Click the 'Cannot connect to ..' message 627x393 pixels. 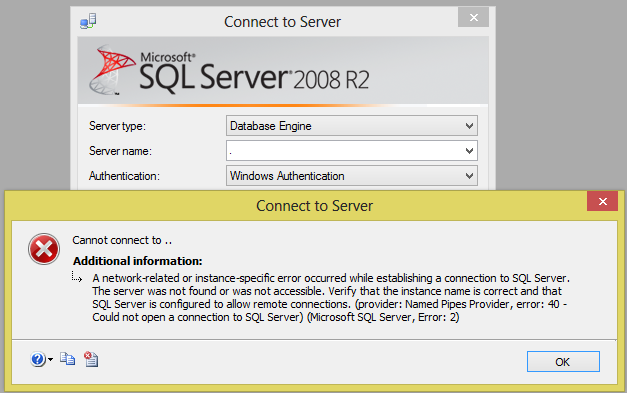coord(122,240)
